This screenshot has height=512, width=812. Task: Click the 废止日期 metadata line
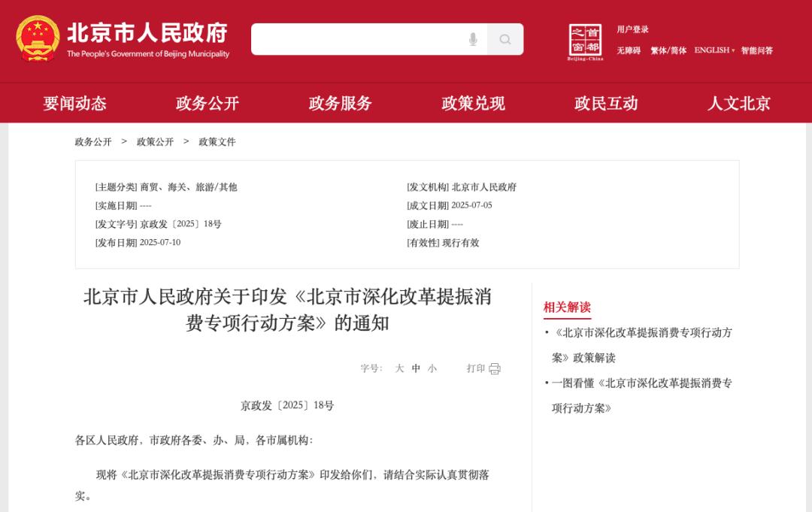coord(435,224)
